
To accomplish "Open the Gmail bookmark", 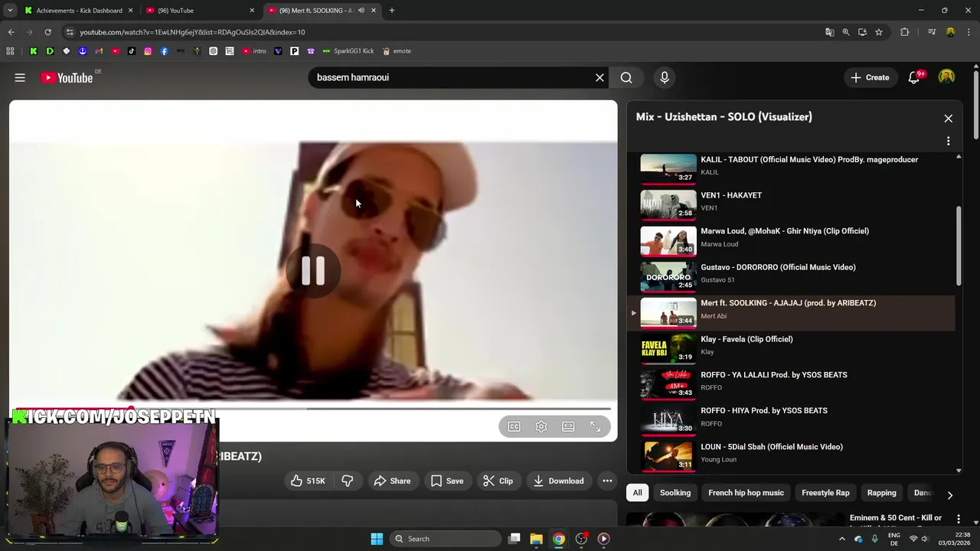I will click(99, 51).
